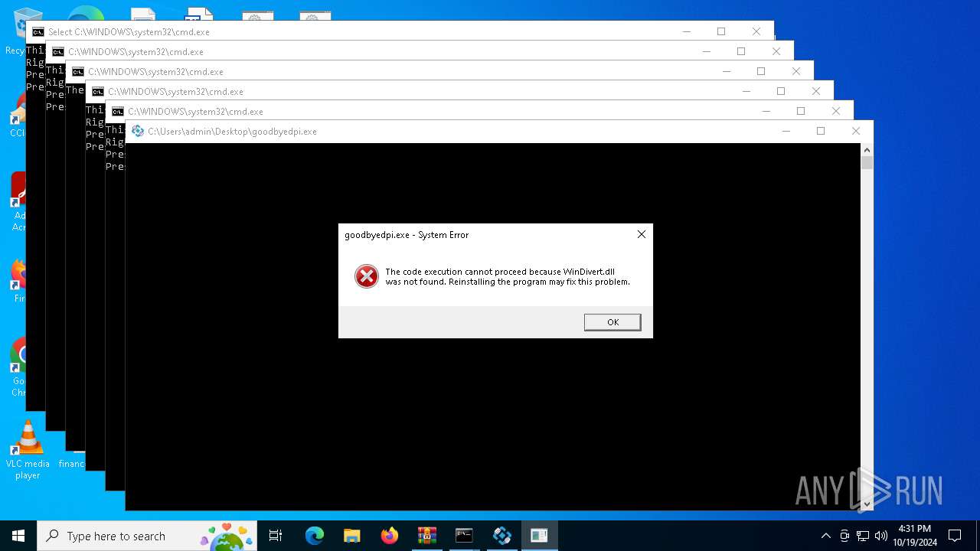Screen dimensions: 980x551
Task: Minimize the Select cmd.exe window
Action: 686,31
